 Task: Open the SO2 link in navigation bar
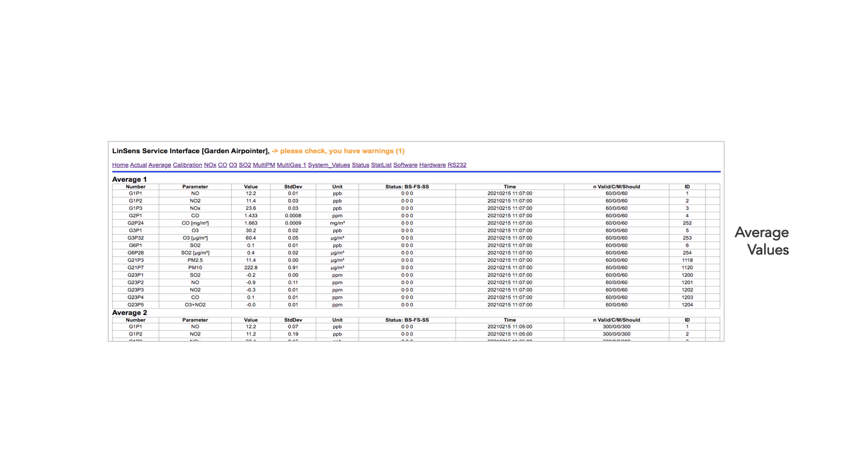pyautogui.click(x=245, y=165)
